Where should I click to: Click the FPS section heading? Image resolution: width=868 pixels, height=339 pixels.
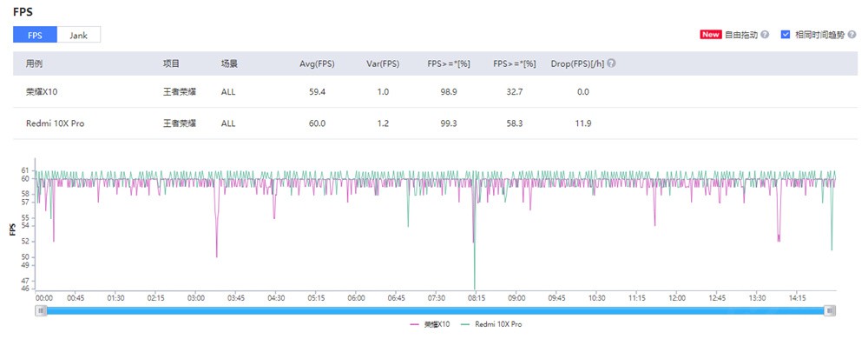point(23,11)
